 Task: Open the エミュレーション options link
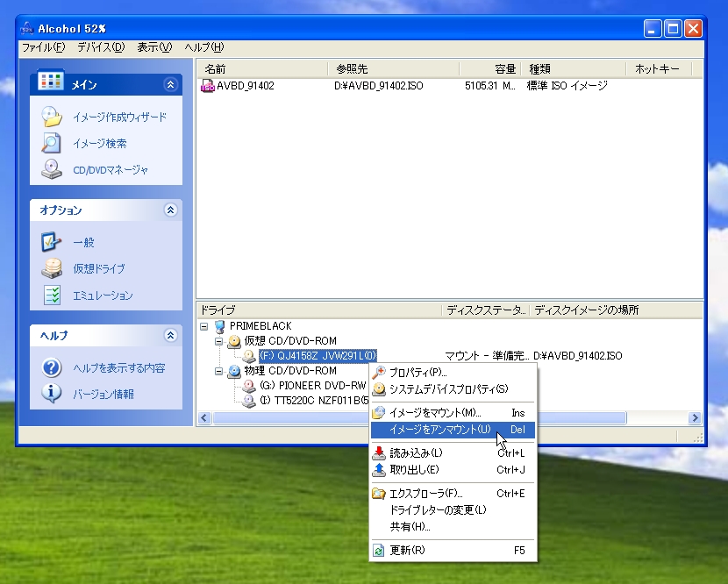click(103, 296)
